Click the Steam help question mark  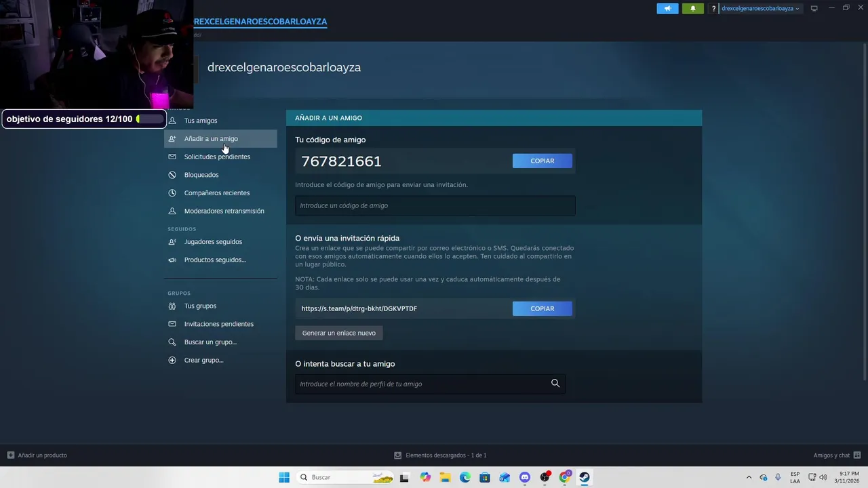[x=713, y=9]
